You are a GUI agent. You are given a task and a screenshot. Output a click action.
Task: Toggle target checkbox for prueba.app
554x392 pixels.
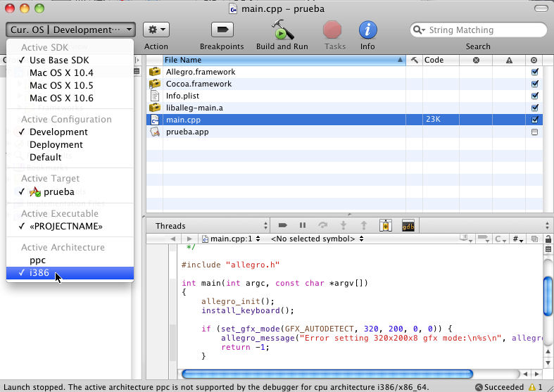click(x=534, y=132)
